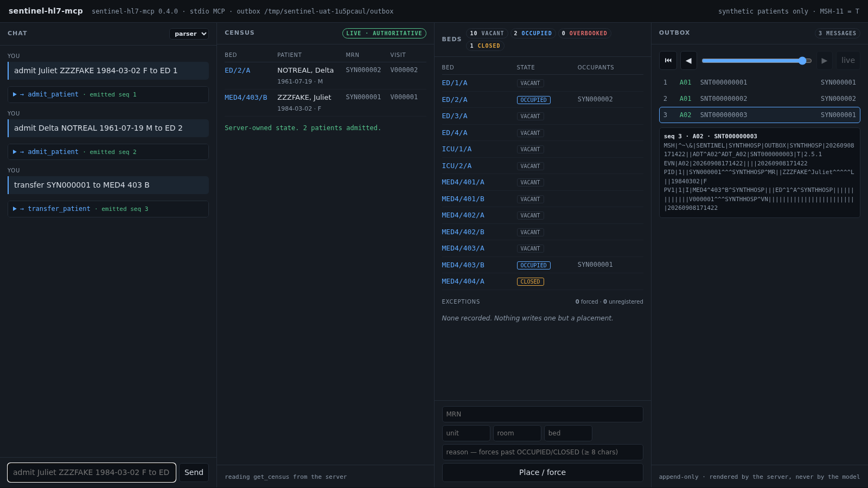This screenshot has width=868, height=488.
Task: Click the chat message input box
Action: (x=92, y=472)
